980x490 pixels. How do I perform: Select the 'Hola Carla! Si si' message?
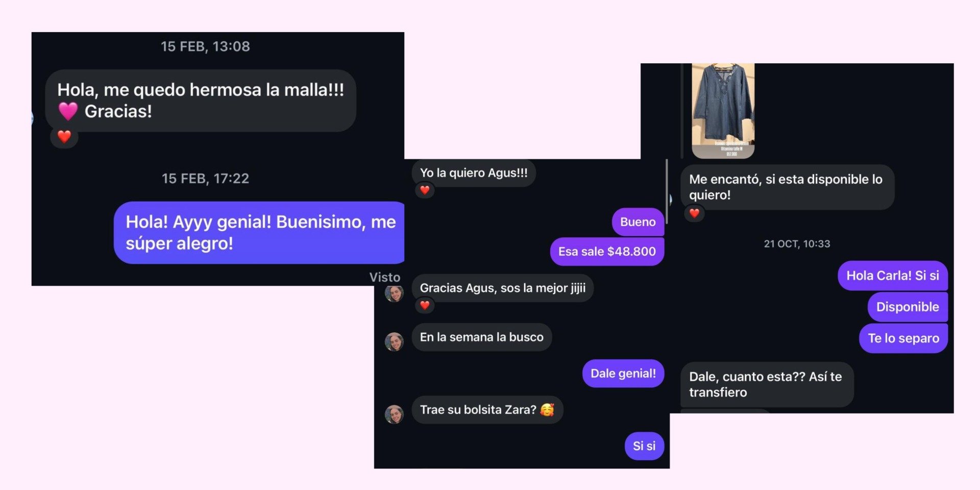click(893, 276)
